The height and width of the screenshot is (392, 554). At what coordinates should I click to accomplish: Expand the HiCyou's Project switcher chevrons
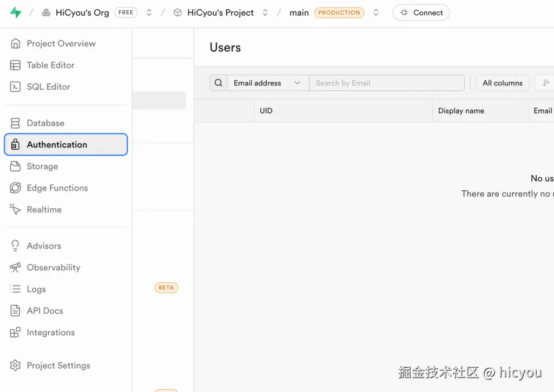(x=265, y=12)
